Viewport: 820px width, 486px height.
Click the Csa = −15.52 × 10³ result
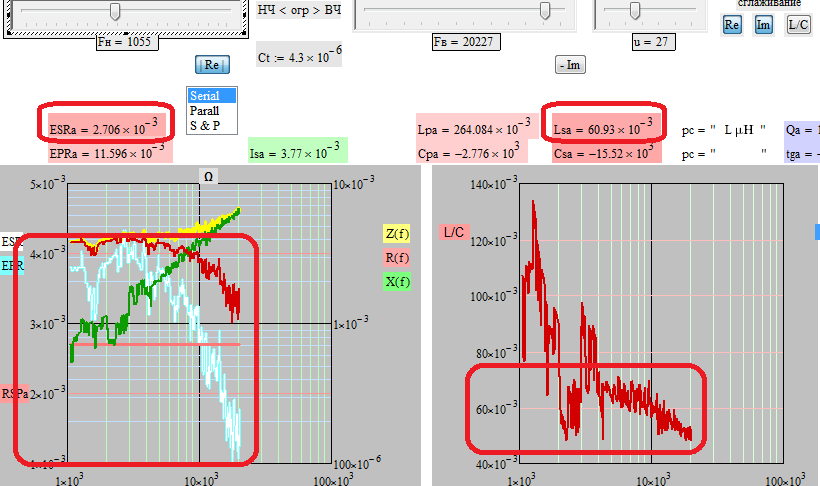[607, 152]
